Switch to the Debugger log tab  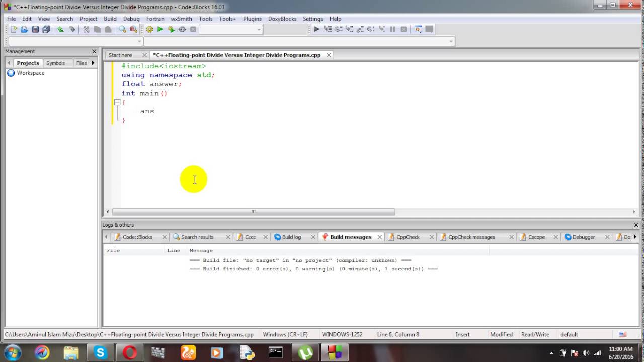pos(584,237)
